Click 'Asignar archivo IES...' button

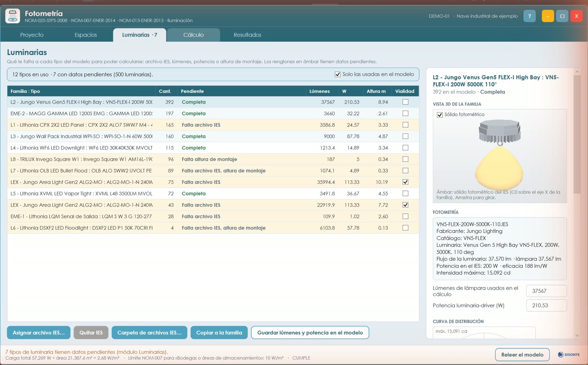39,333
